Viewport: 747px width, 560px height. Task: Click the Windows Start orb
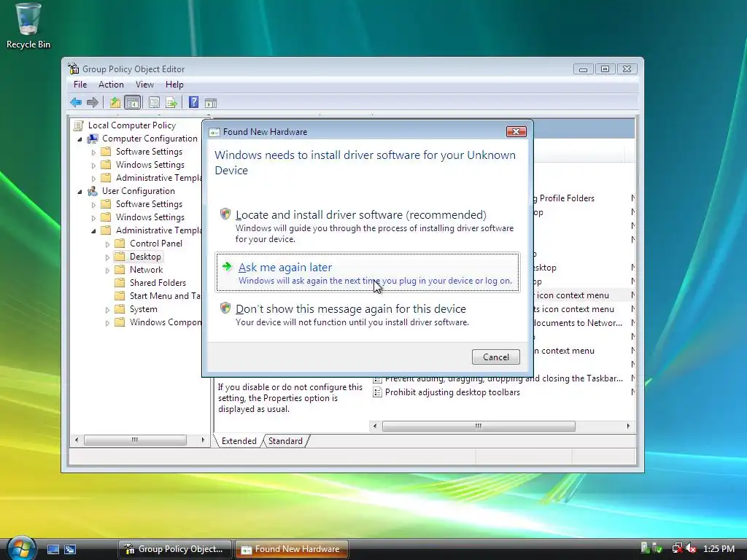21,549
